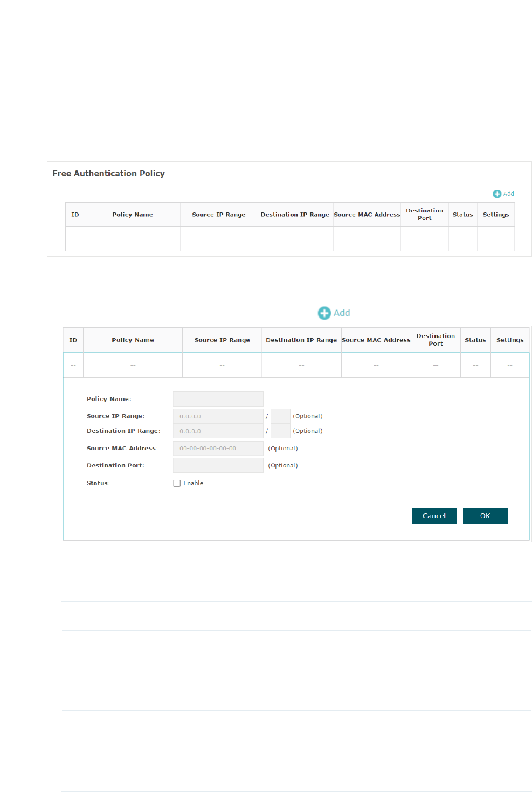Click the Destination IP Range header in the lower table
The height and width of the screenshot is (792, 532).
point(301,340)
